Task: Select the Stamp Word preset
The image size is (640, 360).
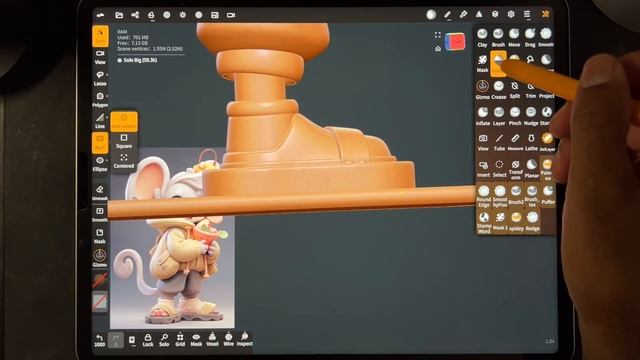Action: [x=484, y=222]
